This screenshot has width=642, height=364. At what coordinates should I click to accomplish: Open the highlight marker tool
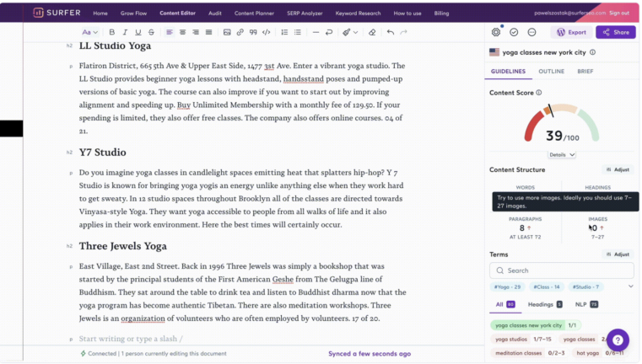pos(347,32)
